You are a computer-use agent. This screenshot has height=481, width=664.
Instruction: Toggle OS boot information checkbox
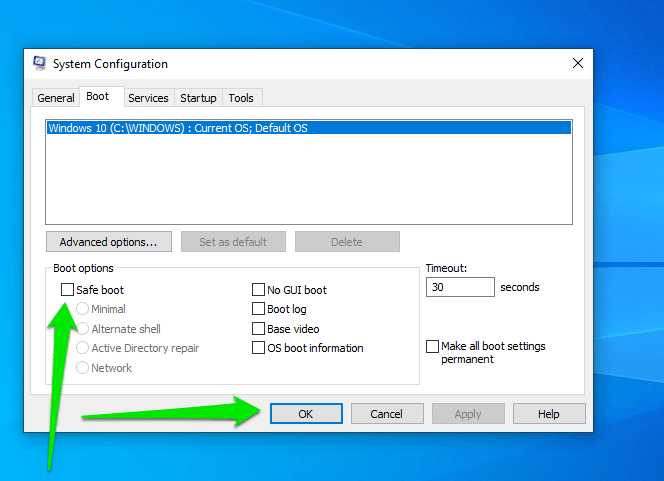pyautogui.click(x=259, y=348)
